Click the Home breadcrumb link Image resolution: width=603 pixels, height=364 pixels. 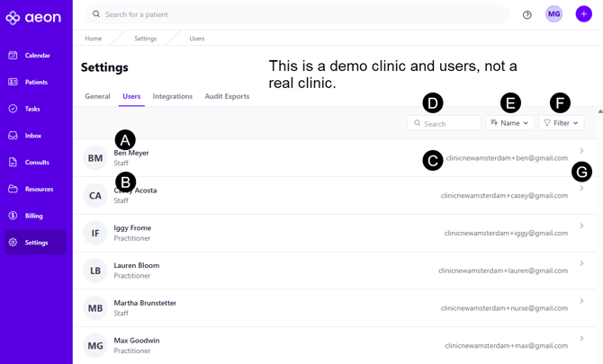coord(94,39)
